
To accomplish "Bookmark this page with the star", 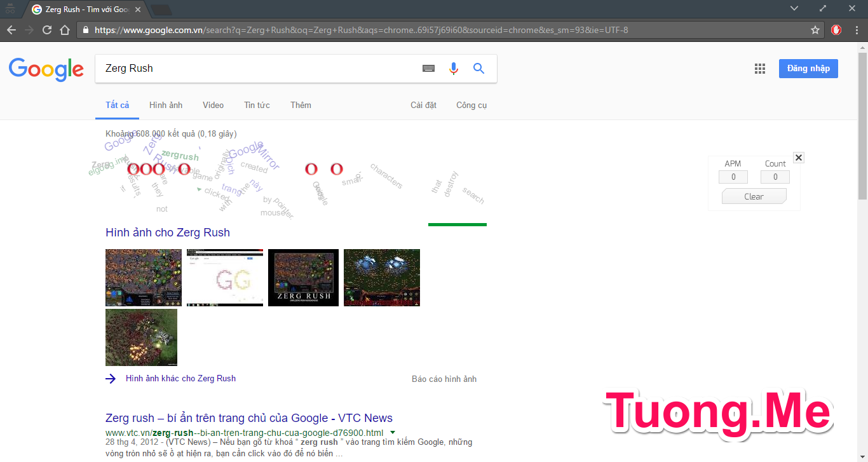I will 815,30.
